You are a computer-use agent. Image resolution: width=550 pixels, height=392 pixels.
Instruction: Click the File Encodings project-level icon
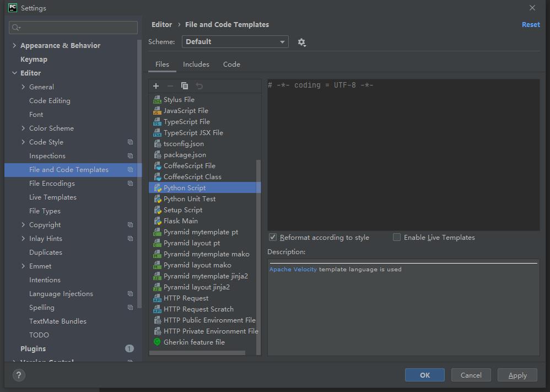coord(130,184)
